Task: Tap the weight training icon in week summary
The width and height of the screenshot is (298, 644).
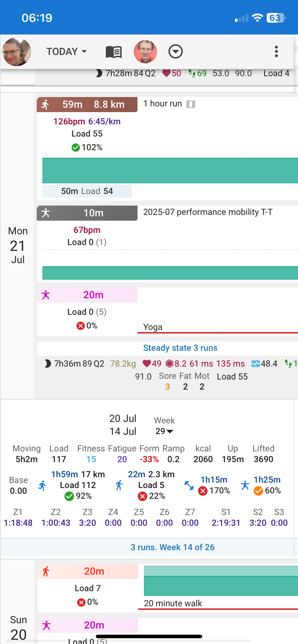Action: tap(189, 486)
